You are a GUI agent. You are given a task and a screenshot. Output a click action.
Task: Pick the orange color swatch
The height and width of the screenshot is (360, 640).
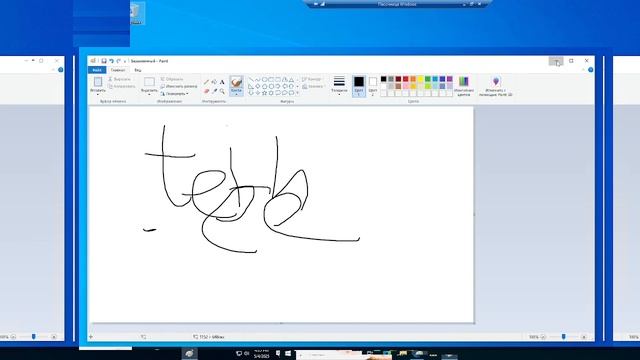[x=413, y=79]
